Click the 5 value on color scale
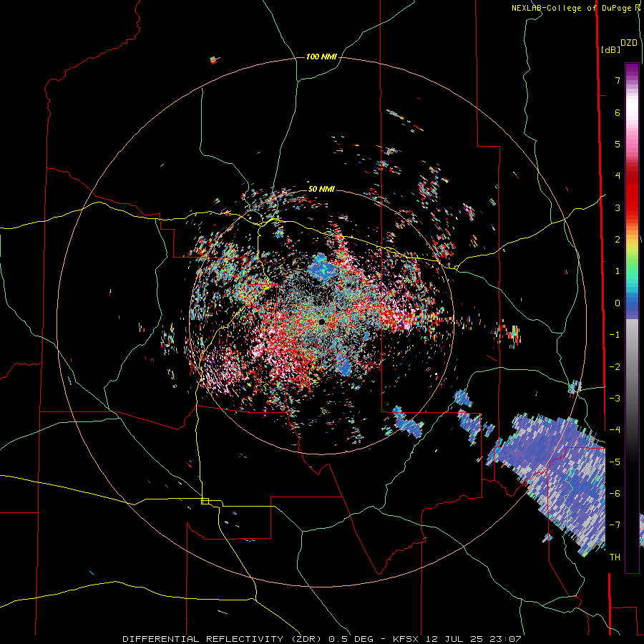This screenshot has height=644, width=644. (618, 144)
